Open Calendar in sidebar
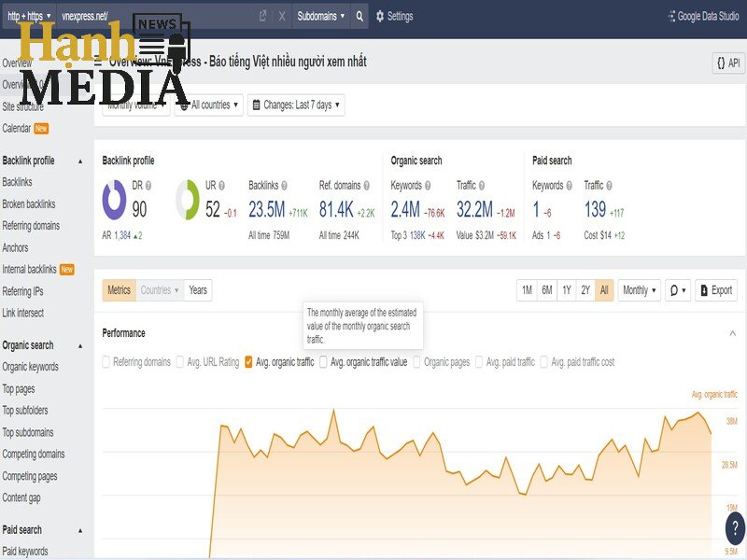The height and width of the screenshot is (560, 747). pyautogui.click(x=17, y=129)
